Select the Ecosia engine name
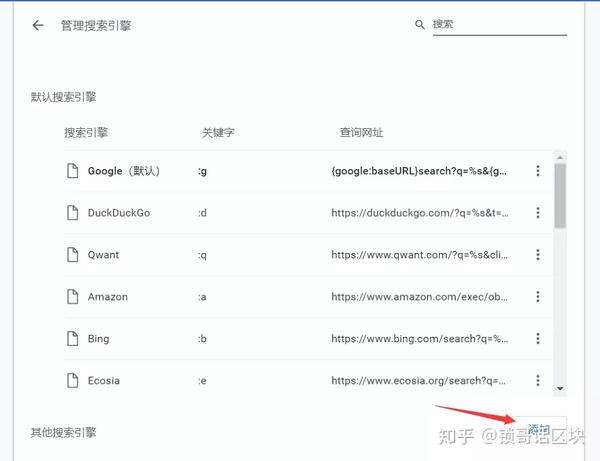Image resolution: width=600 pixels, height=461 pixels. click(104, 380)
